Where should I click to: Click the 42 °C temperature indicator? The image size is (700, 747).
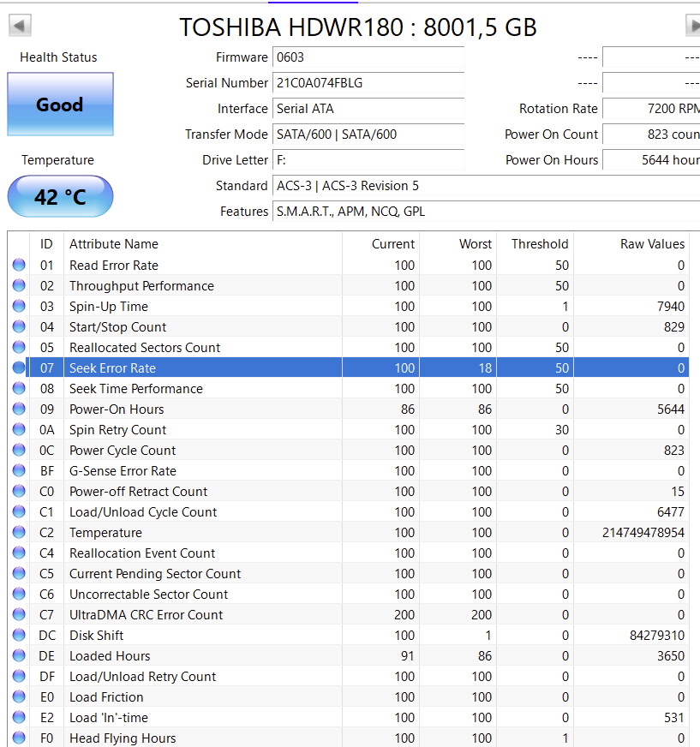coord(60,196)
